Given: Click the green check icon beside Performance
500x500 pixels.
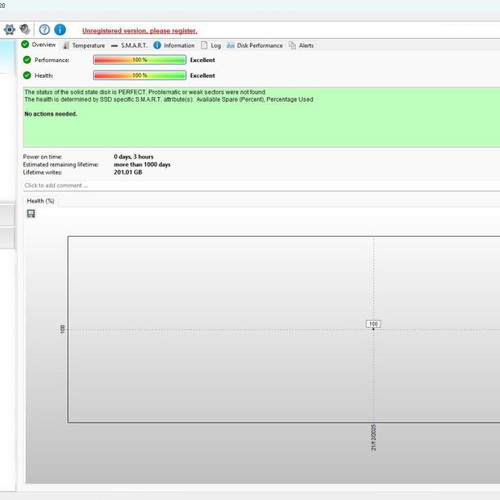Looking at the screenshot, I should click(x=27, y=60).
